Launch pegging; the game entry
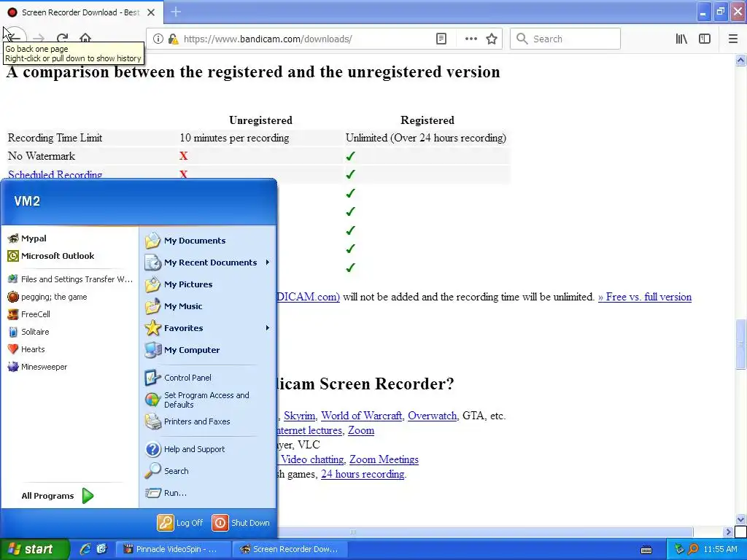The image size is (747, 560). [x=69, y=297]
